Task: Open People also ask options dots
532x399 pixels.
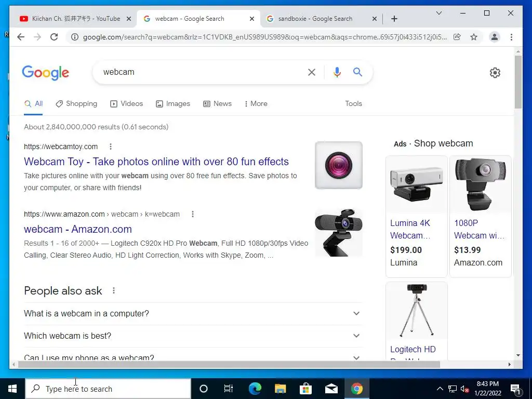Action: pos(114,291)
